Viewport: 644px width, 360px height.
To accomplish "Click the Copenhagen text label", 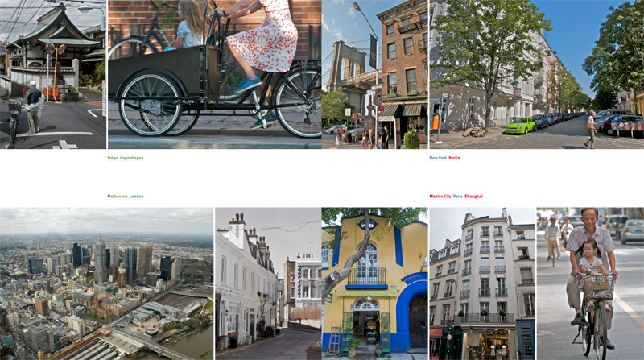I will (x=132, y=158).
